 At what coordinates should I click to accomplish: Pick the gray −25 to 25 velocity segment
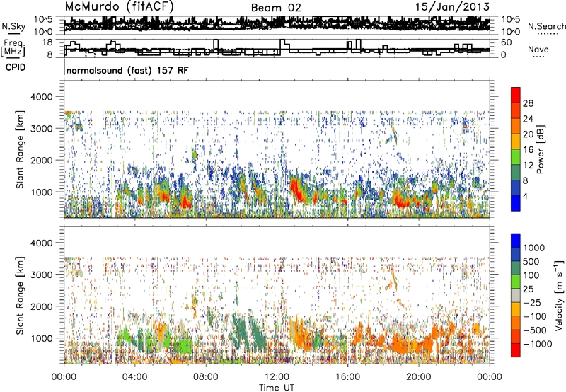516,296
